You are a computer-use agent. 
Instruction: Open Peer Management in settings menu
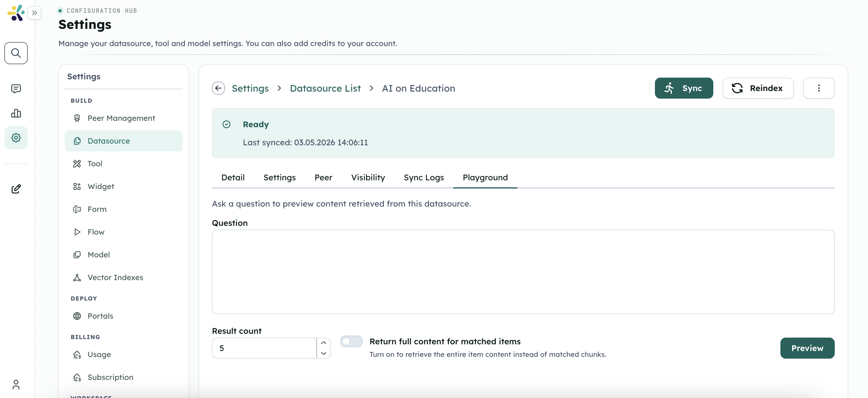pos(123,118)
